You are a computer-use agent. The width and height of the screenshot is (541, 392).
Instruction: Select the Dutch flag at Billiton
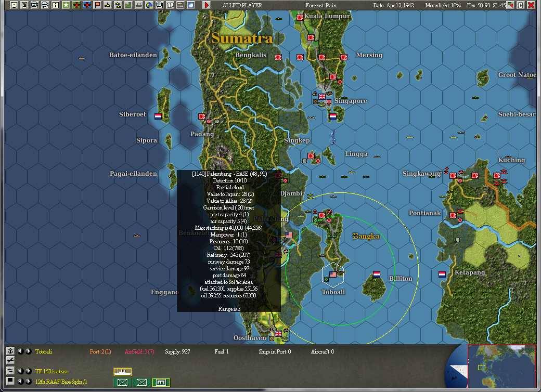377,275
